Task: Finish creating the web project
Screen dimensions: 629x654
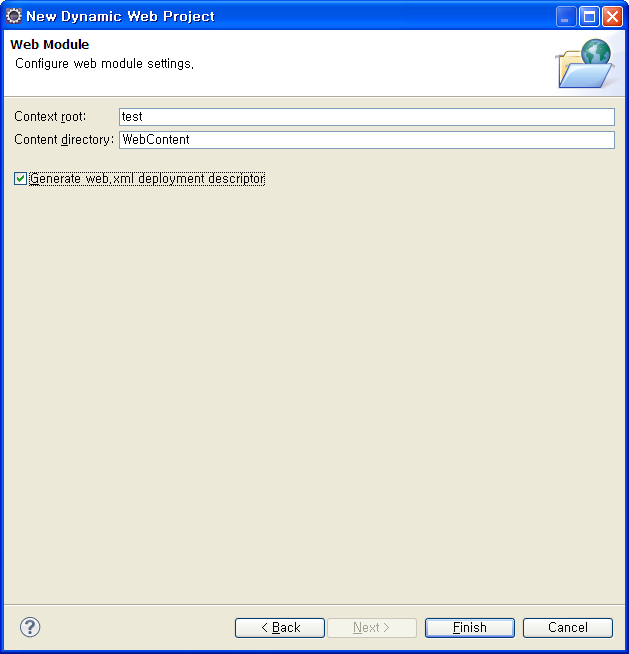Action: [470, 628]
